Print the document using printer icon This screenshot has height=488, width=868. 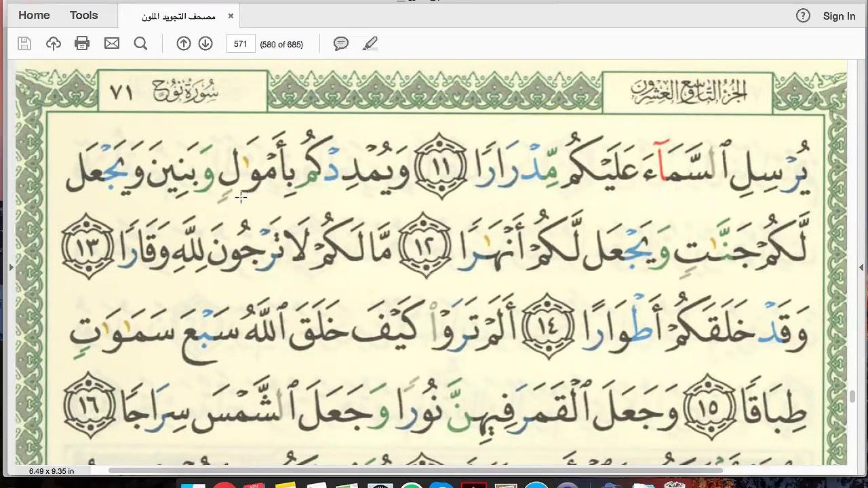click(x=82, y=44)
